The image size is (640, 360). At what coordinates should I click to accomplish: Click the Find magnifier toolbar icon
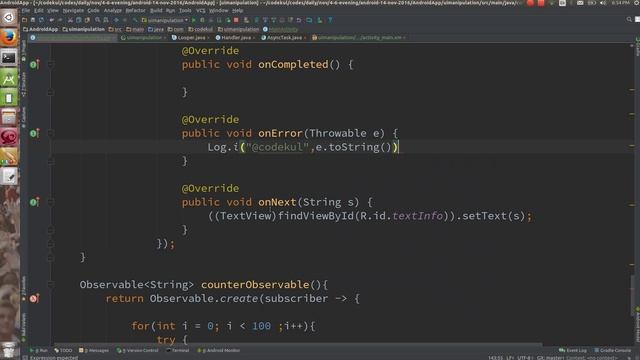[98, 20]
